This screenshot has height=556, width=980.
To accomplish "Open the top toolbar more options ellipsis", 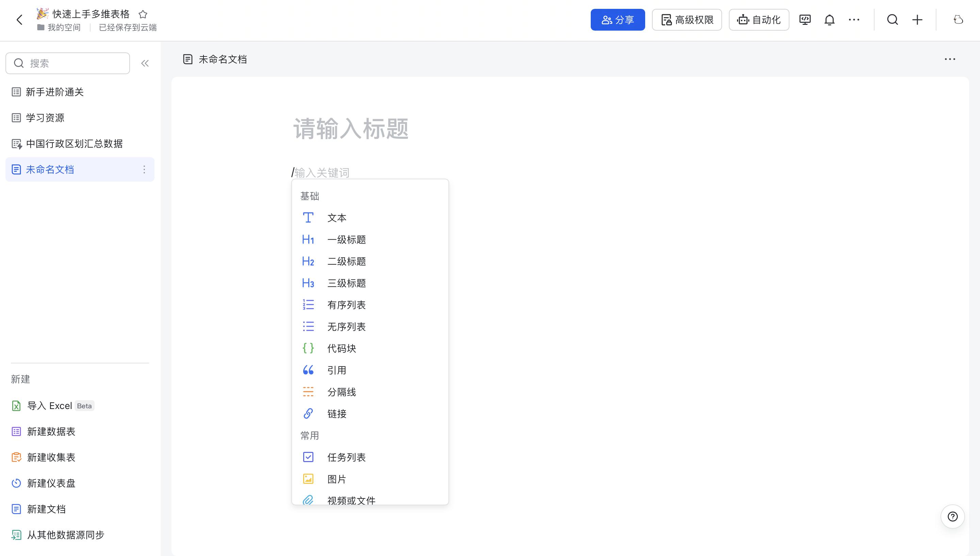I will 854,20.
